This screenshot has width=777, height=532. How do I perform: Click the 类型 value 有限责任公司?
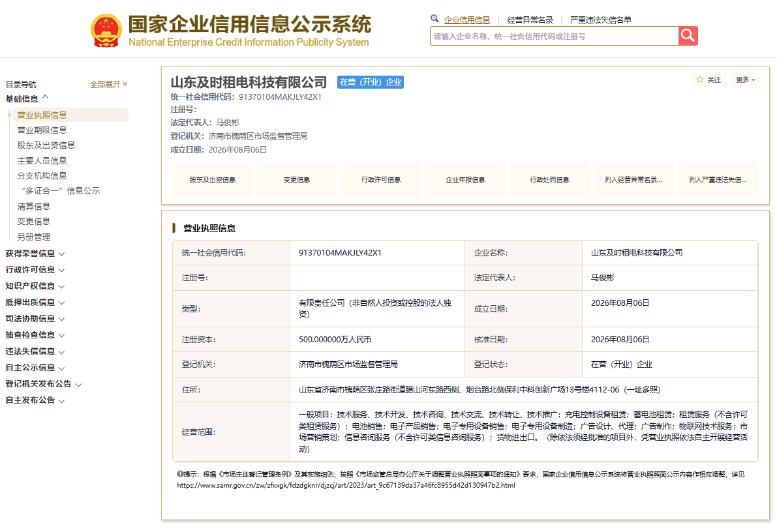(375, 308)
